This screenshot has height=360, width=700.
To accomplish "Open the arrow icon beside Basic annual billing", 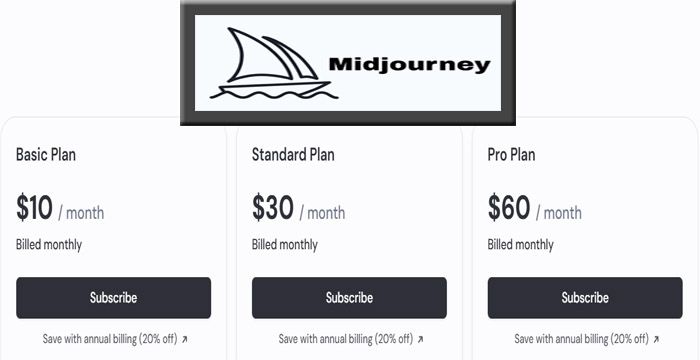I will (x=184, y=339).
